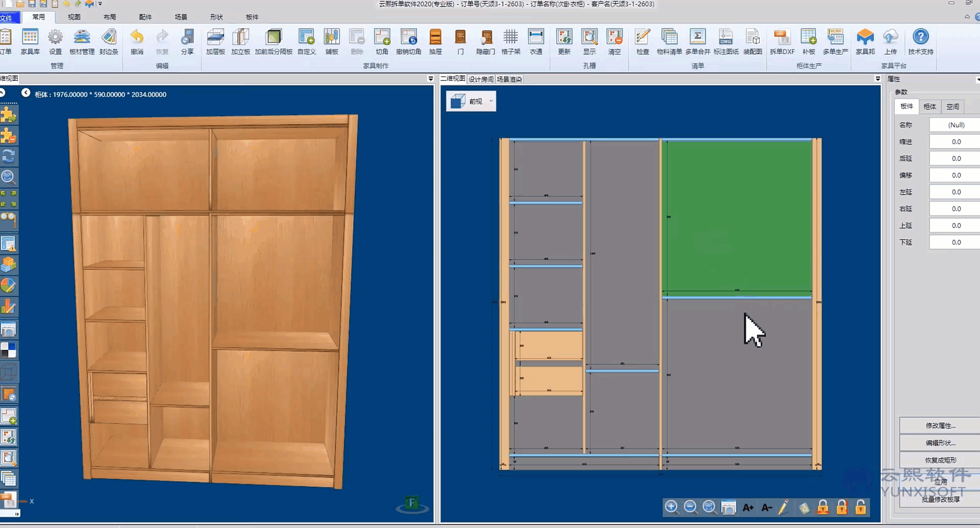
Task: Click the 撤消 undo arrow
Action: tap(137, 41)
